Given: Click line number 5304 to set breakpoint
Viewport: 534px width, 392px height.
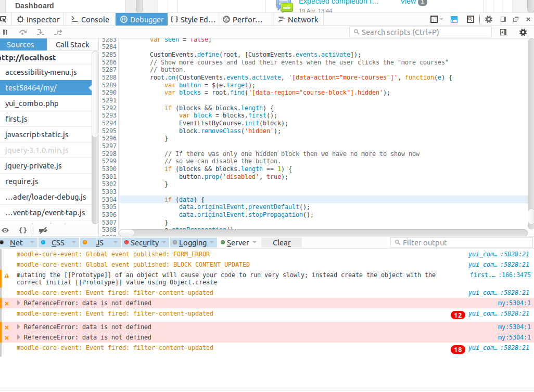Looking at the screenshot, I should pos(109,200).
